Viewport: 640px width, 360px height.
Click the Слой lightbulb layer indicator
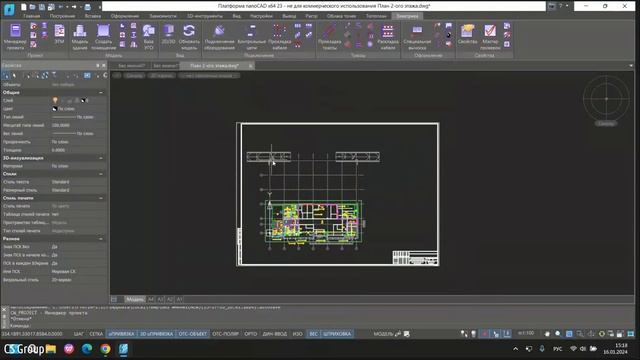55,100
